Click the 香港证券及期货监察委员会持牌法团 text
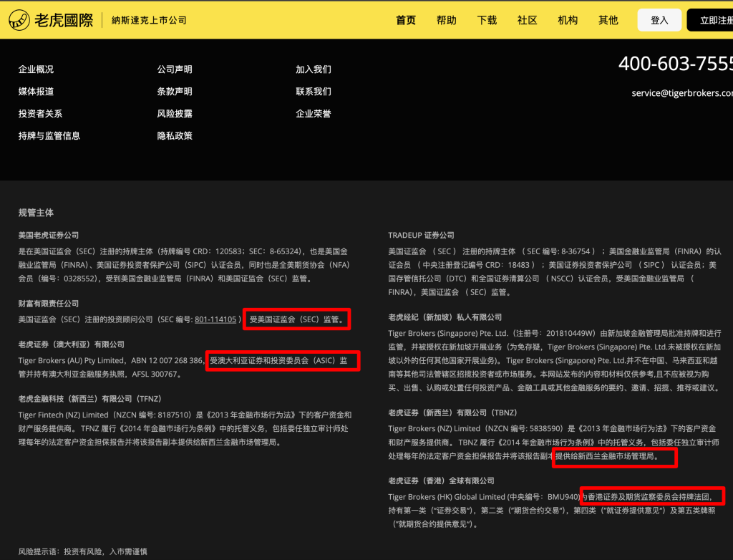Image resolution: width=733 pixels, height=560 pixels. point(649,497)
